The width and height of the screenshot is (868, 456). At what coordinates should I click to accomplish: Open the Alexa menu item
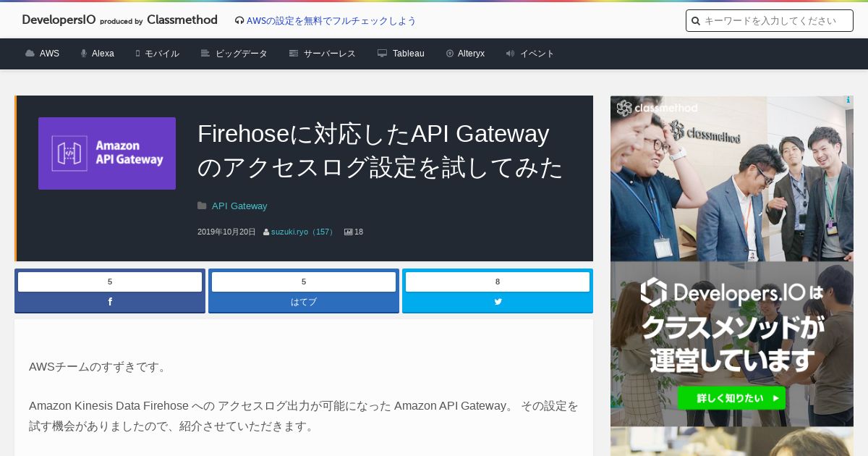tap(97, 54)
